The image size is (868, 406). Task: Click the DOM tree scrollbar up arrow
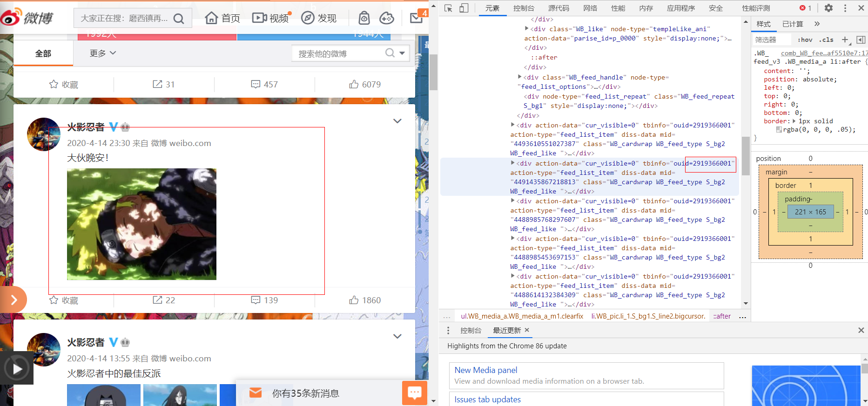[x=746, y=22]
